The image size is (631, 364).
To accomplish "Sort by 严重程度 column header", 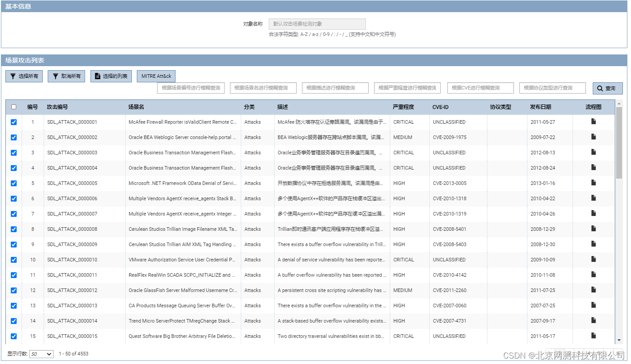I will [403, 107].
